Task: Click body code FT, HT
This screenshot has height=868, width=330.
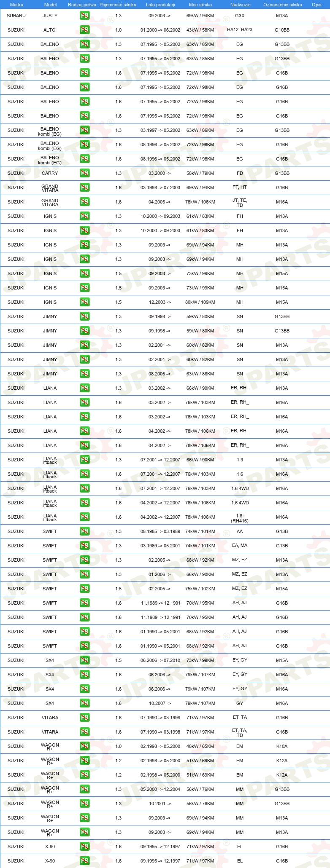Action: coord(240,188)
